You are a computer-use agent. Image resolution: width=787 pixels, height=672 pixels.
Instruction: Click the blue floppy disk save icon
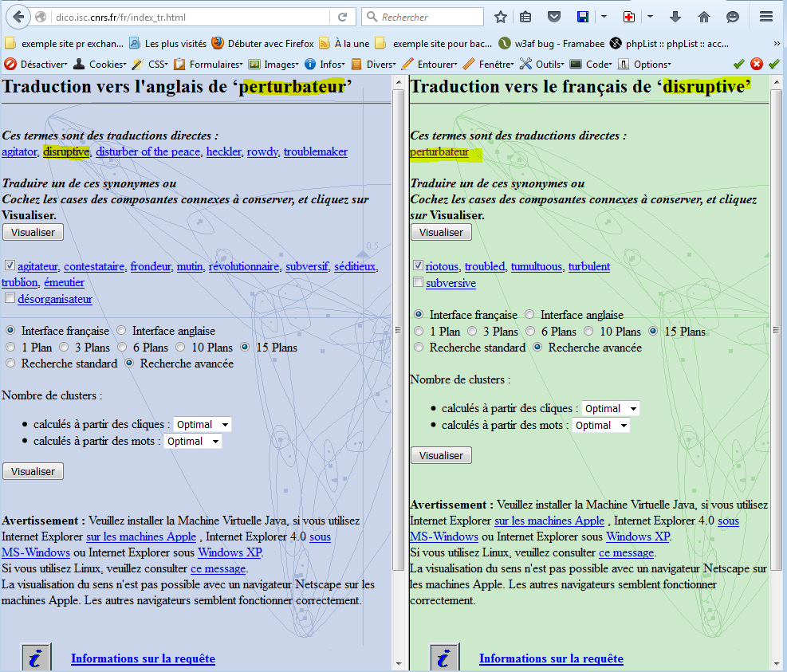pos(583,17)
